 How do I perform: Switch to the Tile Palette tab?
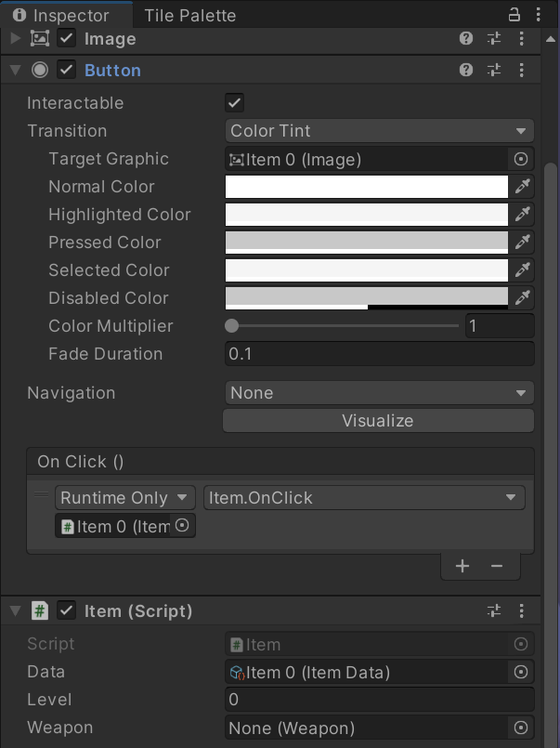pyautogui.click(x=189, y=15)
